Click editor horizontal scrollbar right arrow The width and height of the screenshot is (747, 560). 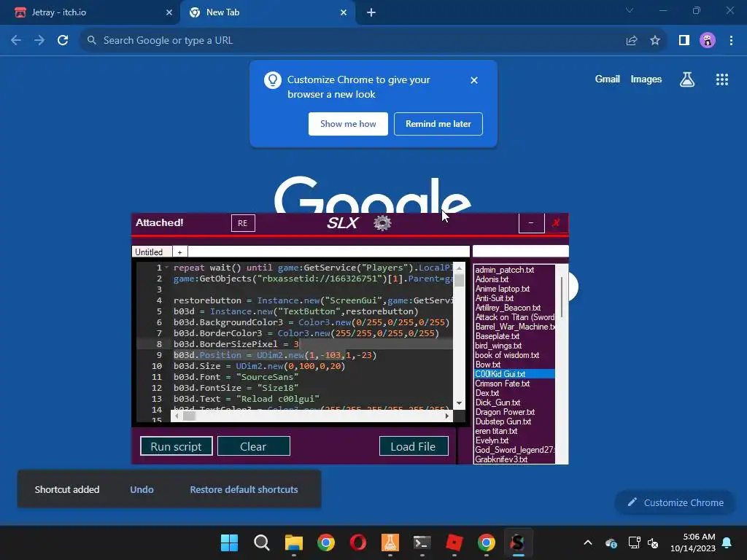[447, 416]
